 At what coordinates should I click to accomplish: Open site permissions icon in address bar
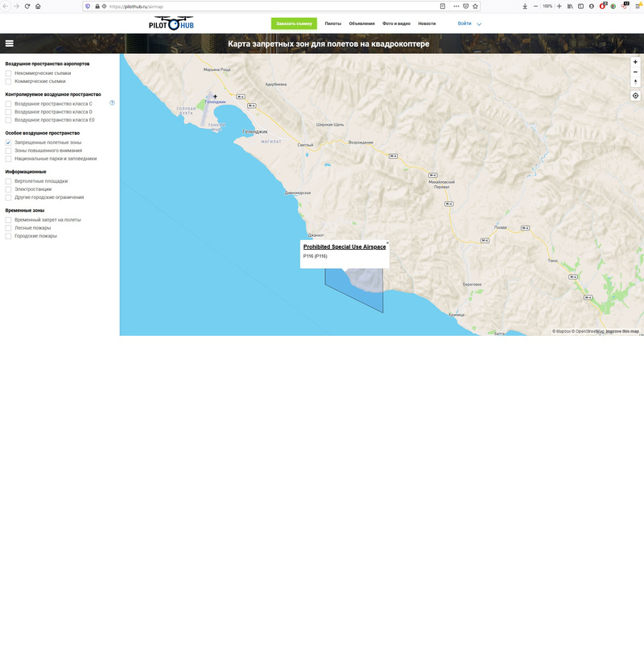tap(104, 6)
